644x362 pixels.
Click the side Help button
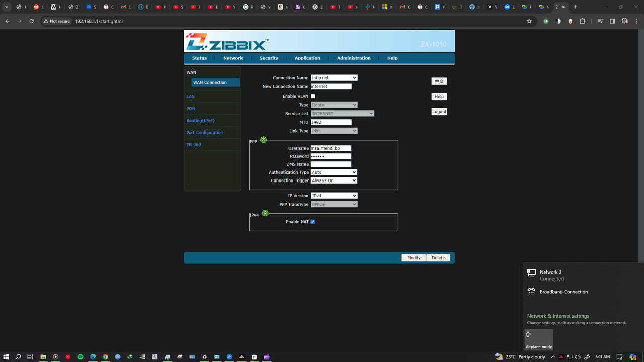(x=439, y=97)
